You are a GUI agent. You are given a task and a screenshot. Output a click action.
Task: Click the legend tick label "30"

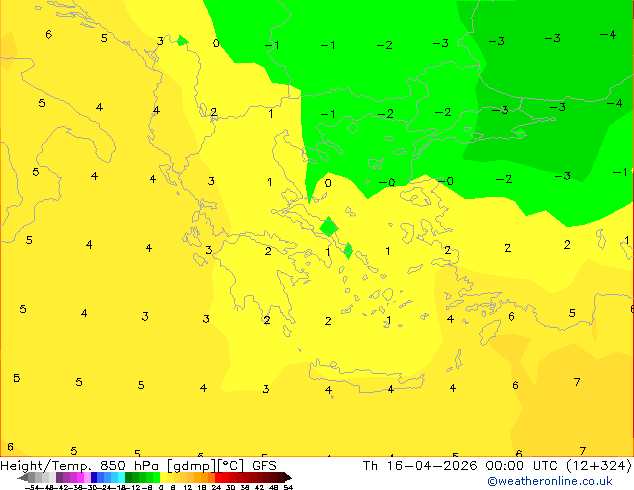click(x=230, y=487)
